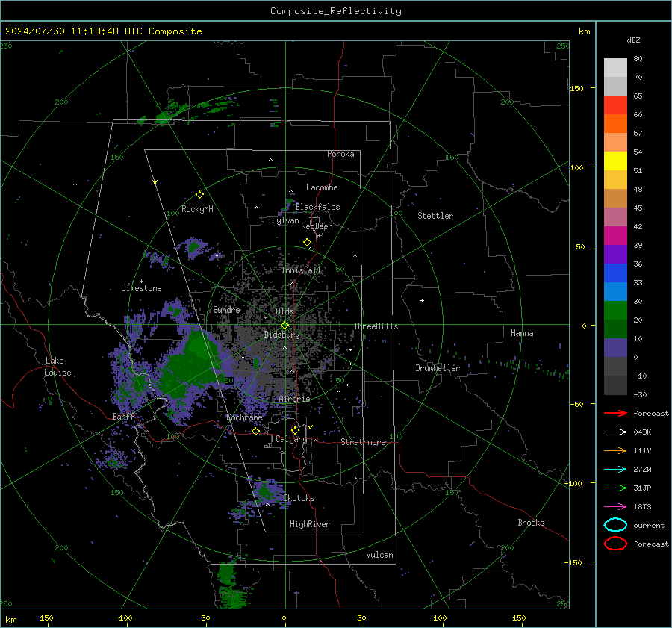Click the Strathmore label
The height and width of the screenshot is (628, 672).
pos(364,442)
